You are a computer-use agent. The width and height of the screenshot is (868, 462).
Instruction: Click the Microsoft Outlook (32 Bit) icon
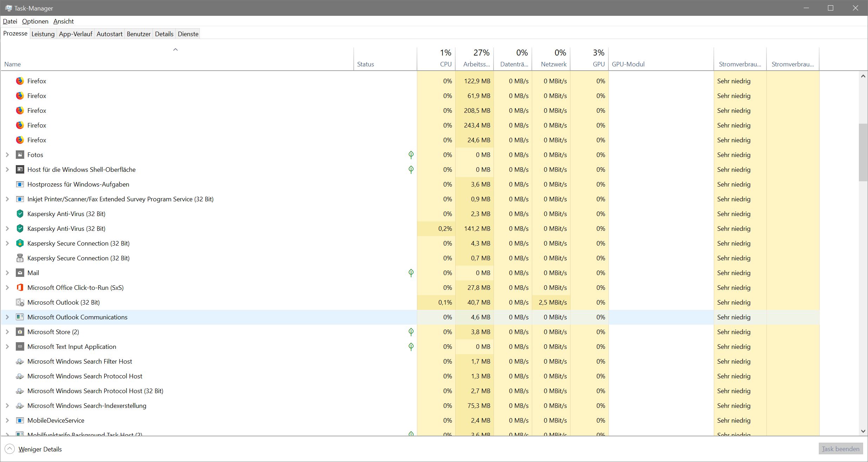click(20, 302)
